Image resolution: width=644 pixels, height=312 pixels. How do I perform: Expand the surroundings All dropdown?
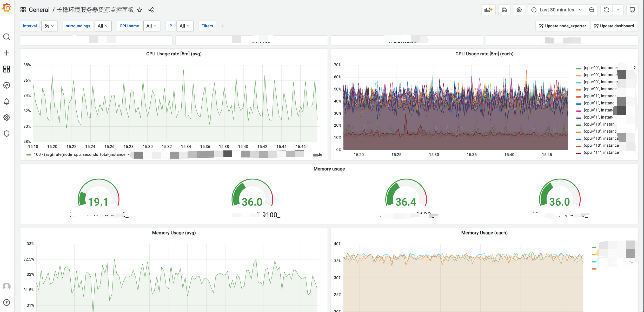pyautogui.click(x=103, y=26)
